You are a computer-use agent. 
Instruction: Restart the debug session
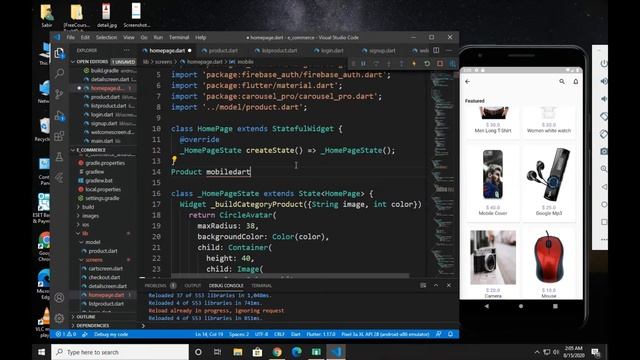pos(427,64)
